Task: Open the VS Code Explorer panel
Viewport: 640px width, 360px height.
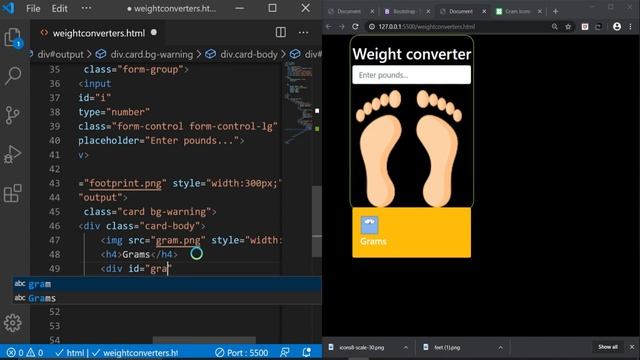Action: tap(13, 38)
